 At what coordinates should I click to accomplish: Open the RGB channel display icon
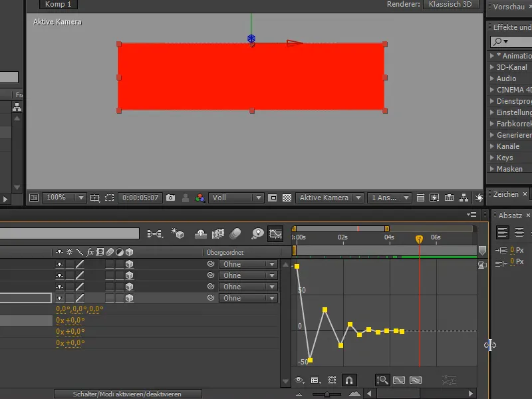(200, 198)
